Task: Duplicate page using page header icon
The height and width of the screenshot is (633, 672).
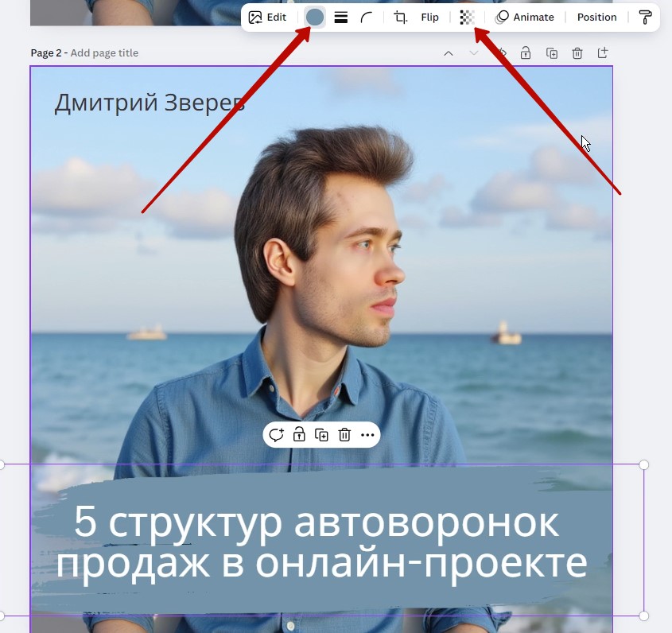Action: 552,53
